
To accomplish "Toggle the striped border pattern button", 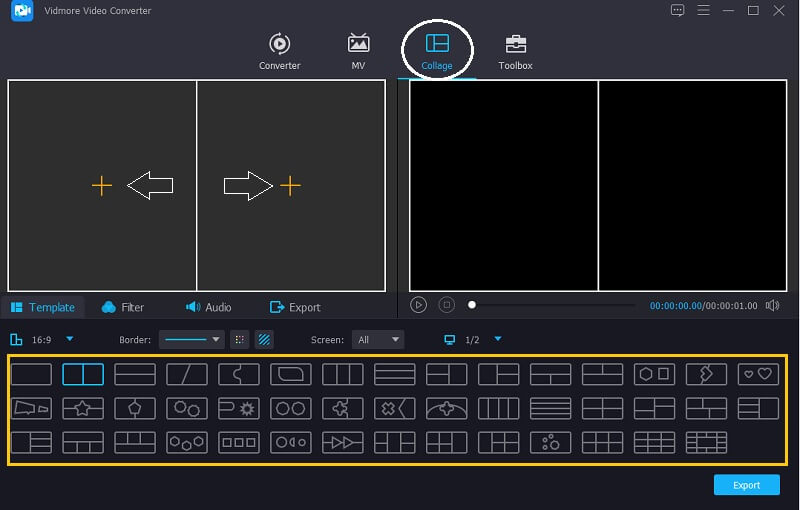I will click(x=264, y=340).
